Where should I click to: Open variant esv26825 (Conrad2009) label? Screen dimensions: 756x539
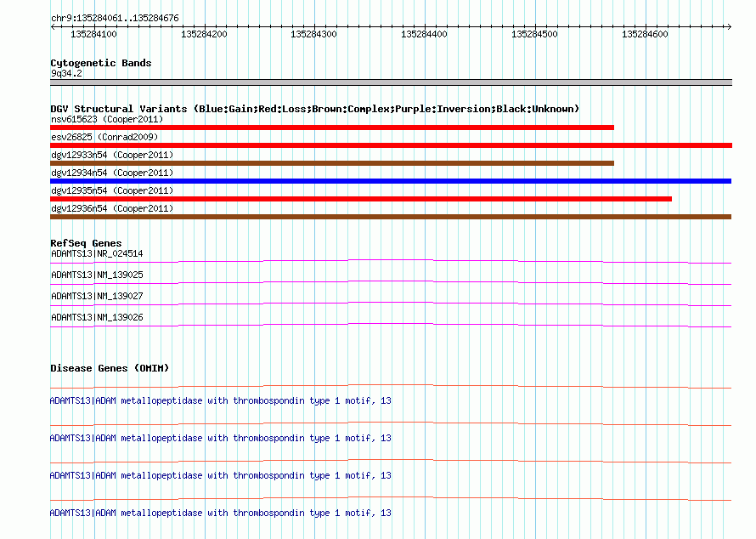point(104,137)
